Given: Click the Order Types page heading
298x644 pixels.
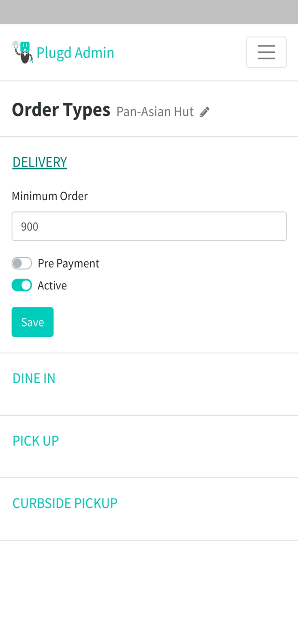Looking at the screenshot, I should coord(61,109).
